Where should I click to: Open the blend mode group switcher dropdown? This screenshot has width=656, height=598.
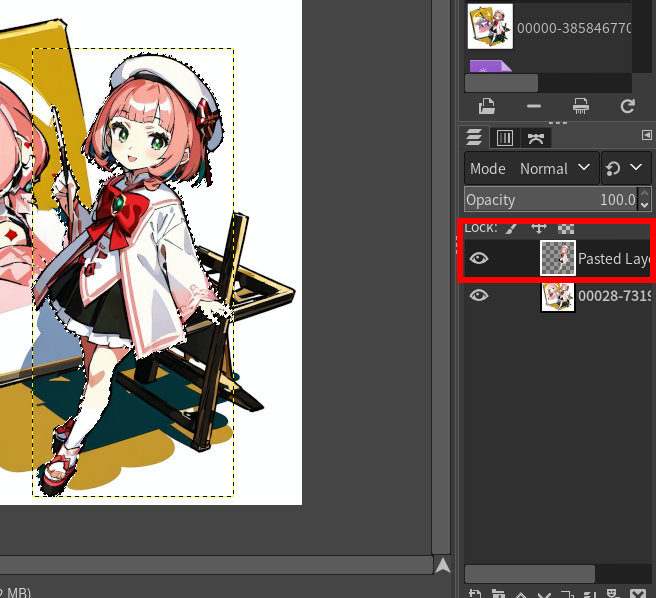(x=626, y=169)
